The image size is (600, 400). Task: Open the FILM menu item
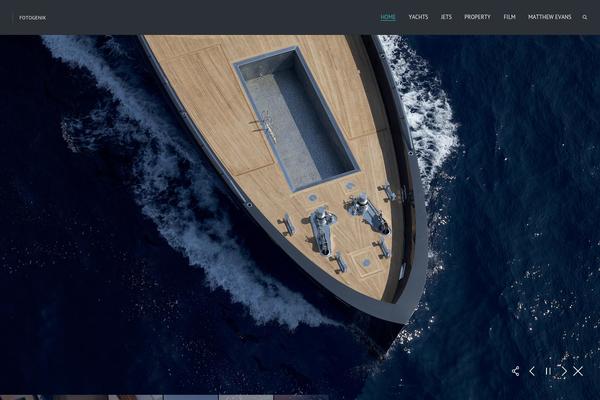click(x=509, y=17)
